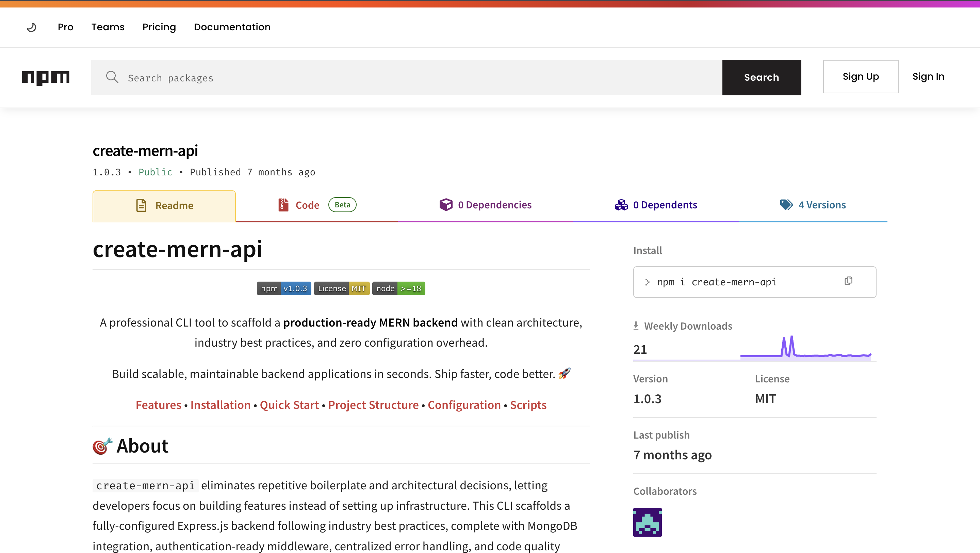Viewport: 980px width, 553px height.
Task: Open the 0 Dependents tab
Action: pos(656,205)
